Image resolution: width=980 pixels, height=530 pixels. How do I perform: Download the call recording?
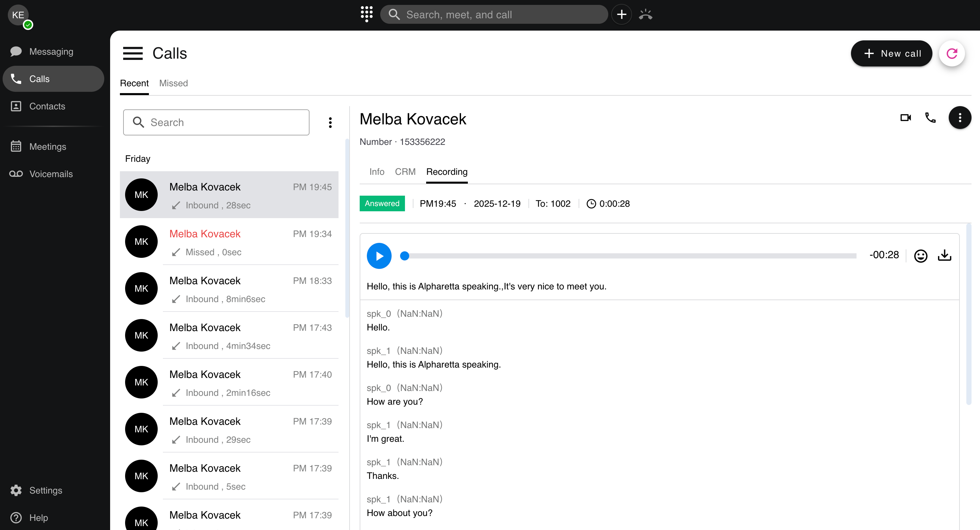tap(944, 256)
